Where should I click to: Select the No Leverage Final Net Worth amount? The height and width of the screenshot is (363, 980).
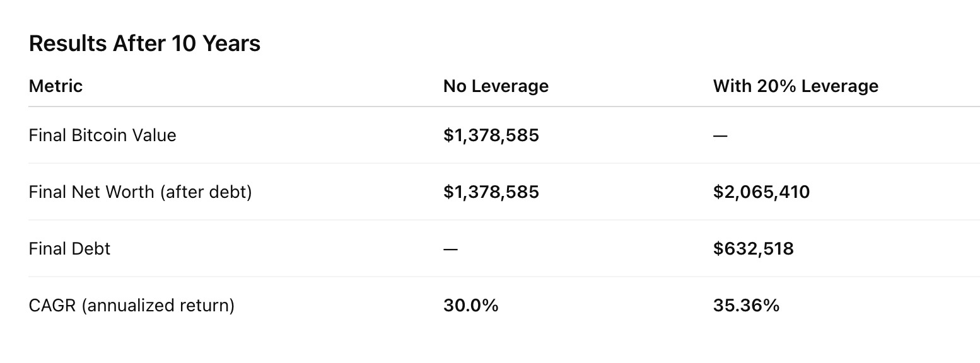[491, 192]
